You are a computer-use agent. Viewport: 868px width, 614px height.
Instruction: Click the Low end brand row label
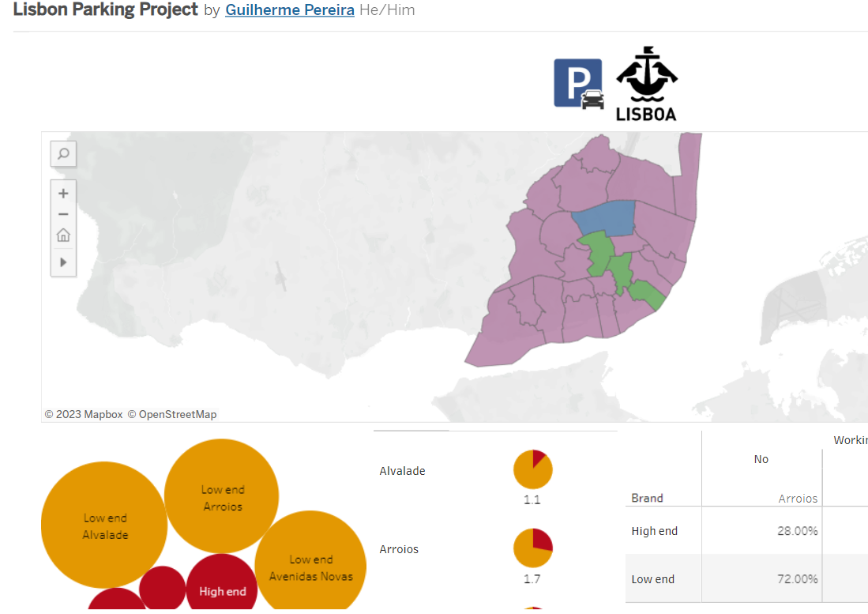652,579
